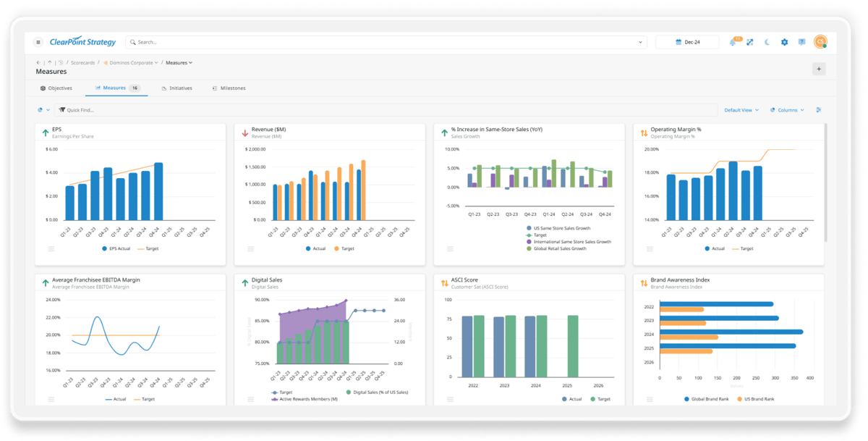Image resolution: width=868 pixels, height=441 pixels.
Task: Click the calendar icon on period selector
Action: (678, 43)
